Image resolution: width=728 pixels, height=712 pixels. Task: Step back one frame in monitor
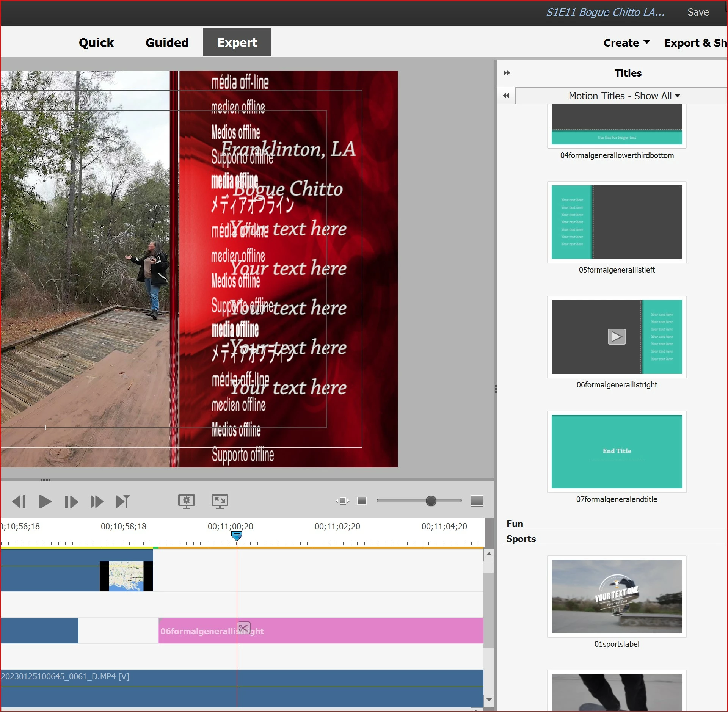(19, 502)
